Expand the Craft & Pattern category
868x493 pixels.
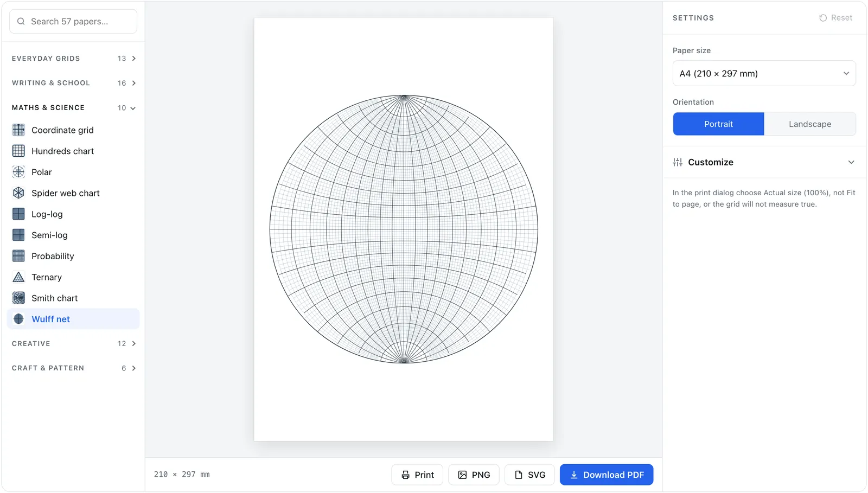pos(73,368)
